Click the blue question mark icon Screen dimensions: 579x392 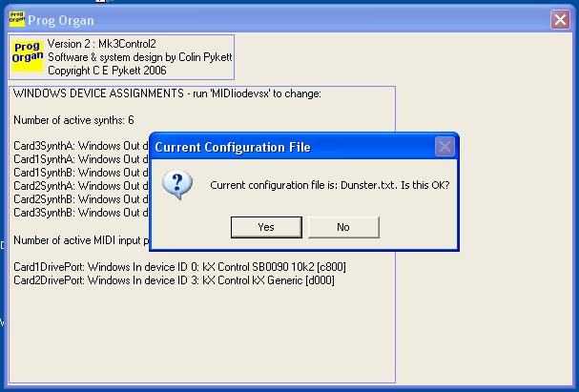[x=177, y=183]
